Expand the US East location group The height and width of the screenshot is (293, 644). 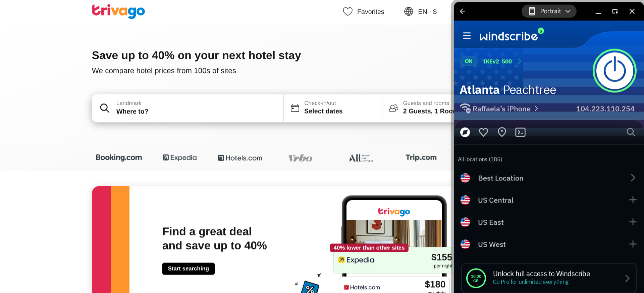[x=633, y=222]
